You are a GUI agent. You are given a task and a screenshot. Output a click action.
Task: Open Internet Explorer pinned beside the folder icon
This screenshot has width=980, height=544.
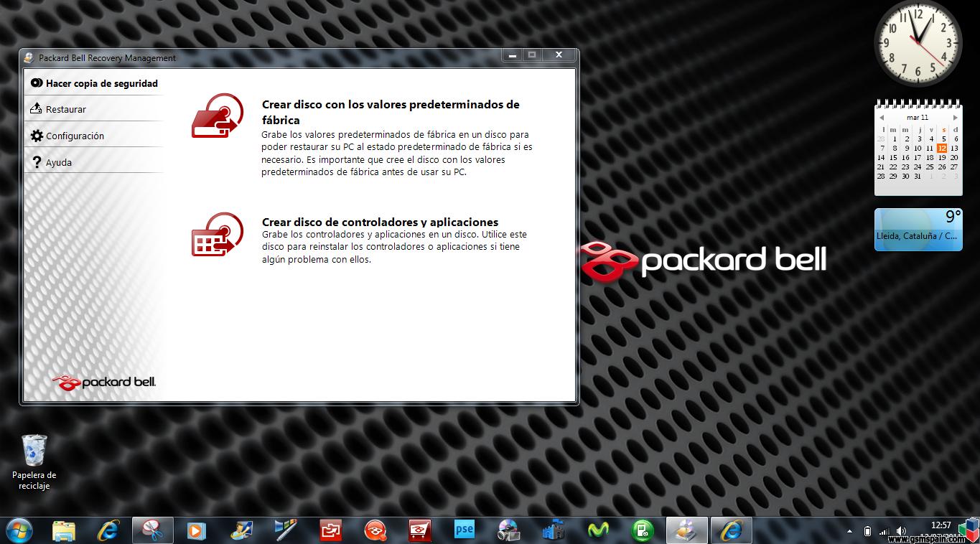pyautogui.click(x=108, y=530)
